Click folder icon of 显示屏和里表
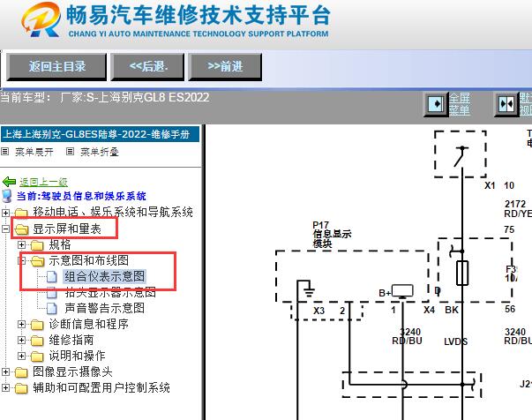This screenshot has height=420, width=532. pyautogui.click(x=21, y=229)
